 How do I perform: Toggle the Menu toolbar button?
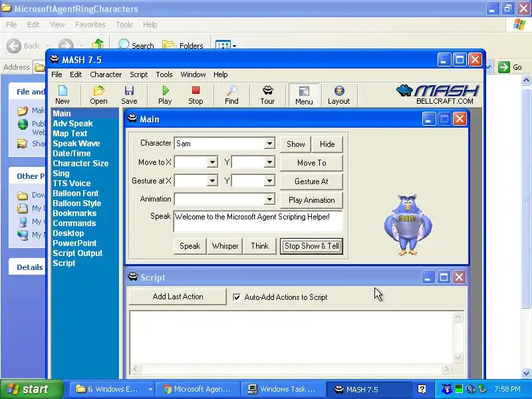pos(304,95)
